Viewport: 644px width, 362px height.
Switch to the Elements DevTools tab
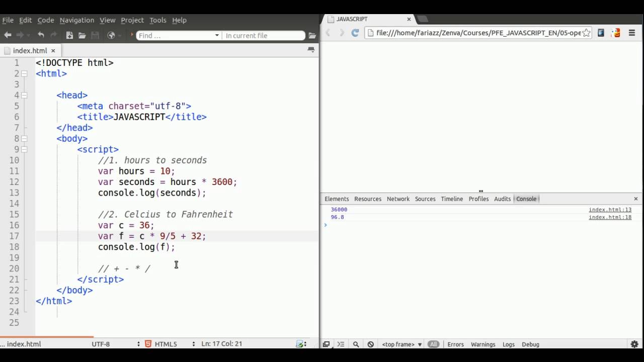pyautogui.click(x=337, y=199)
